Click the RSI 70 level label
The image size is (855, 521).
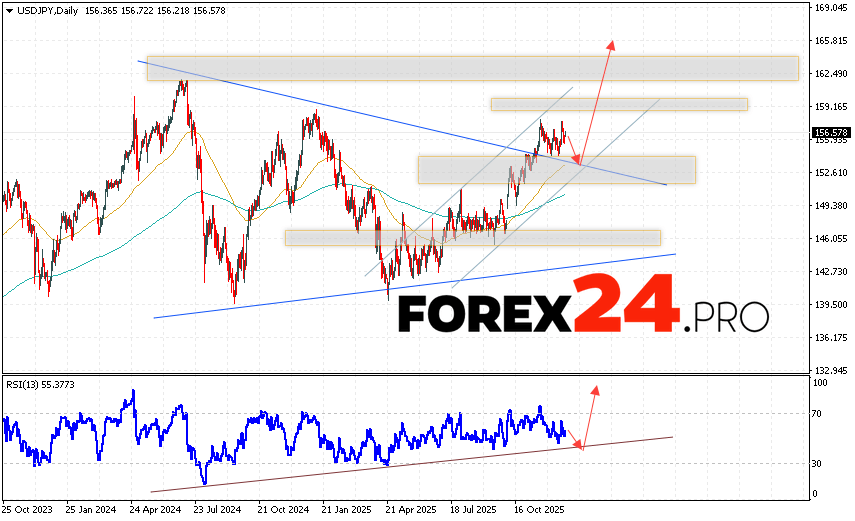coord(817,413)
